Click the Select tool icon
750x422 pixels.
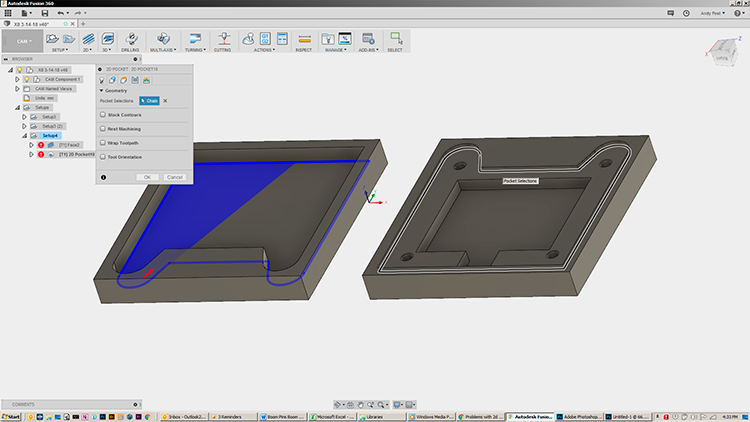coord(396,39)
